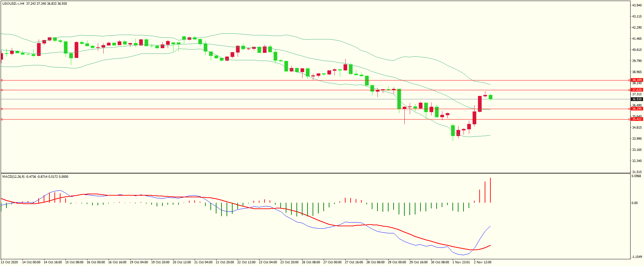644x266 pixels.
Task: Click the 0.00 MACD scale value
Action: coord(634,203)
